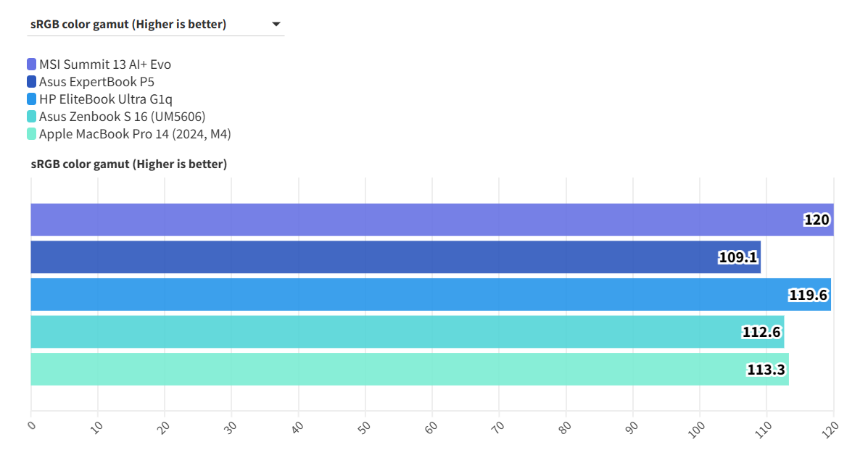Toggle MSI Summit 13 AI+ Evo legend label
868x450 pixels.
pos(105,64)
